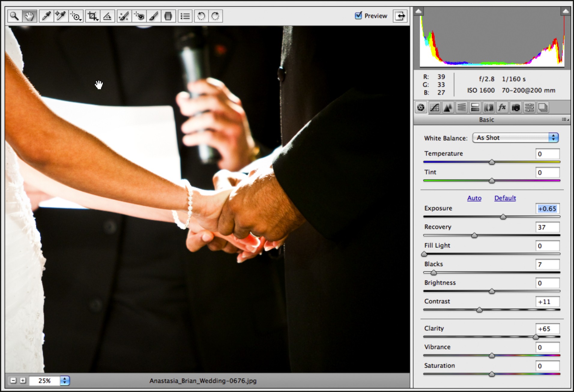Click the Temperature value field
574x392 pixels.
(548, 154)
